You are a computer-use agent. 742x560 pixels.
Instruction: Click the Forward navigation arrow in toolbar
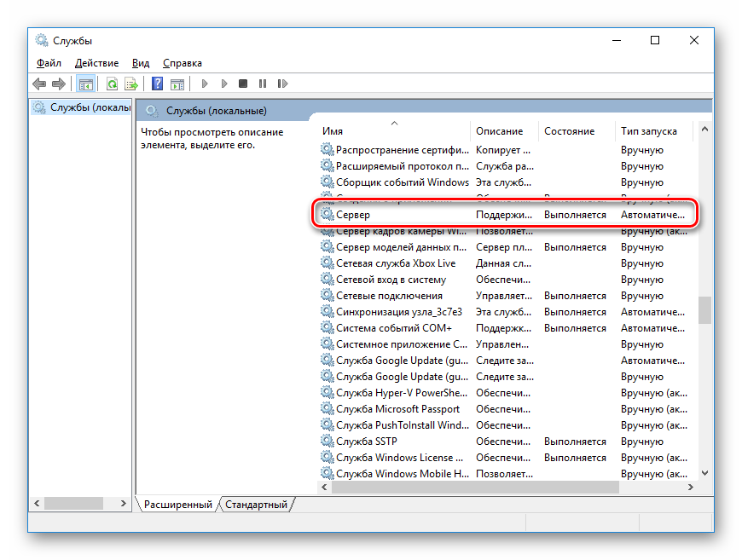click(59, 84)
